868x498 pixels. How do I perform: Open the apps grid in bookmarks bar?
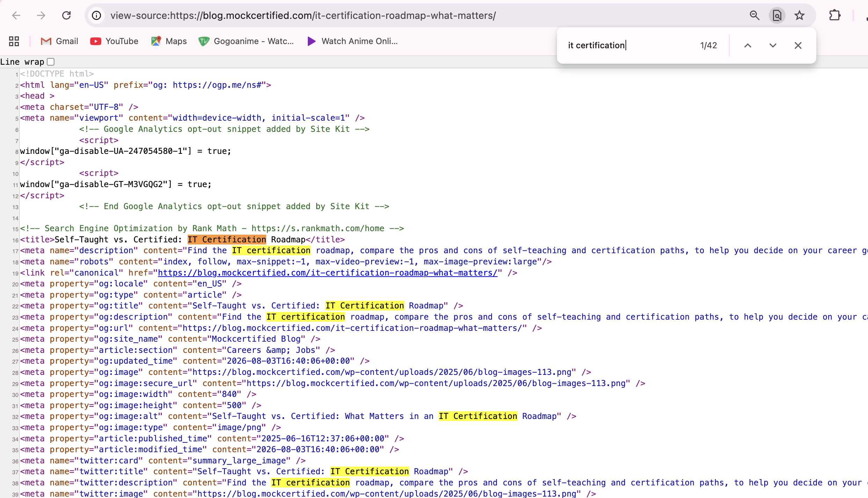(14, 41)
